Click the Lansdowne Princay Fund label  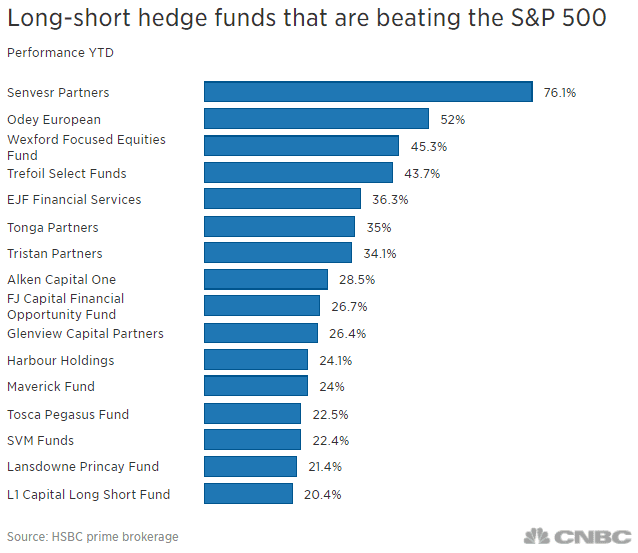(83, 467)
